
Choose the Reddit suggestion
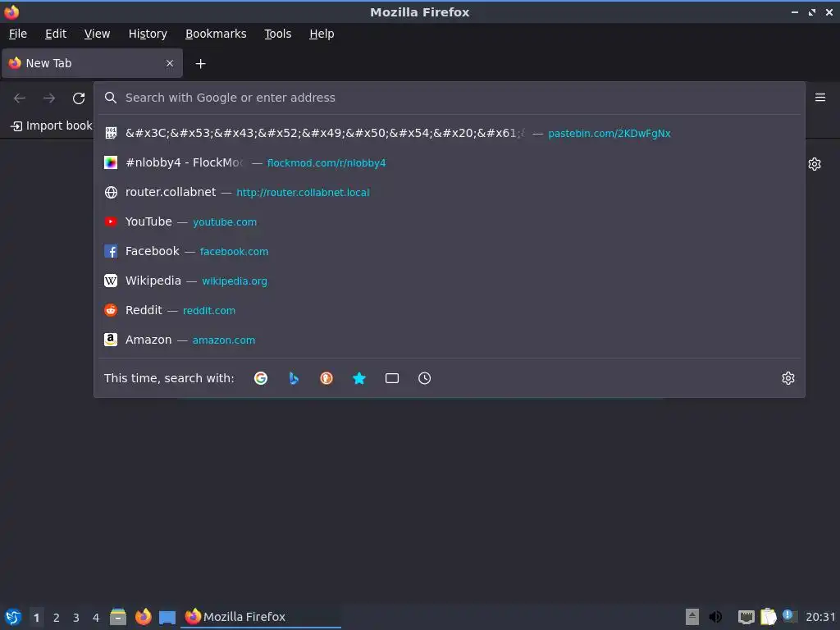450,310
